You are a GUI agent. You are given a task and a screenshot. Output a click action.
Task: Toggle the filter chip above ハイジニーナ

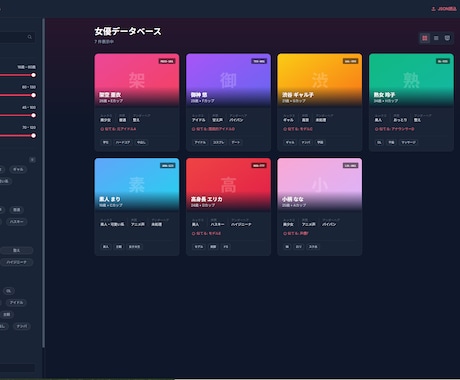coord(16,250)
